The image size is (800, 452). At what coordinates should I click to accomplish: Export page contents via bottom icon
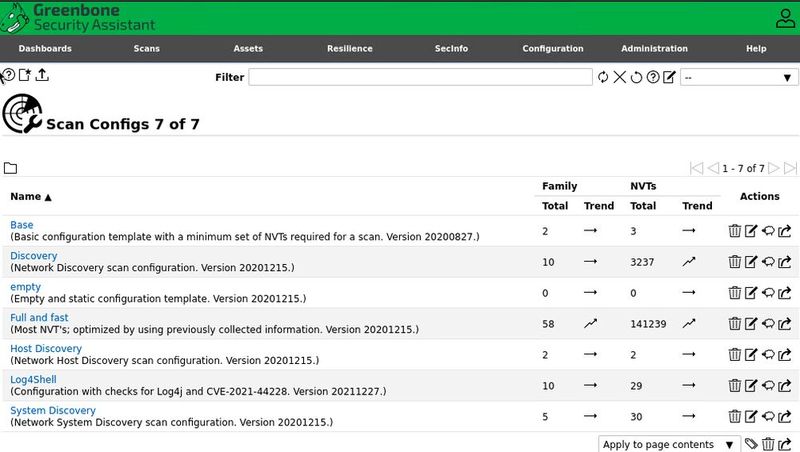[785, 444]
